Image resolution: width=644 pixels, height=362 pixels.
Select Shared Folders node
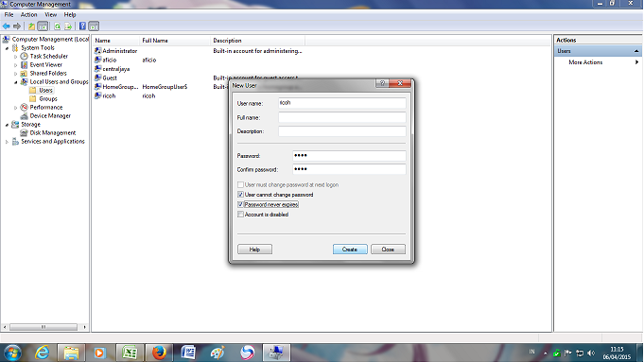(48, 73)
